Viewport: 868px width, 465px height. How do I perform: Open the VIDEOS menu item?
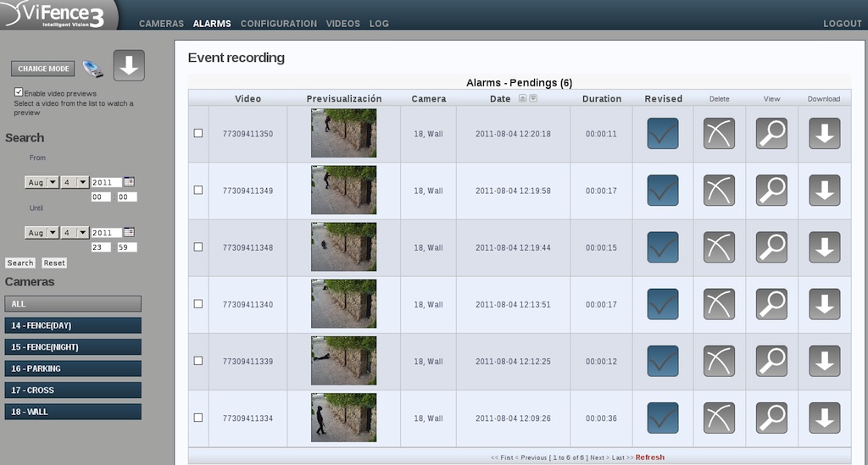click(x=342, y=24)
